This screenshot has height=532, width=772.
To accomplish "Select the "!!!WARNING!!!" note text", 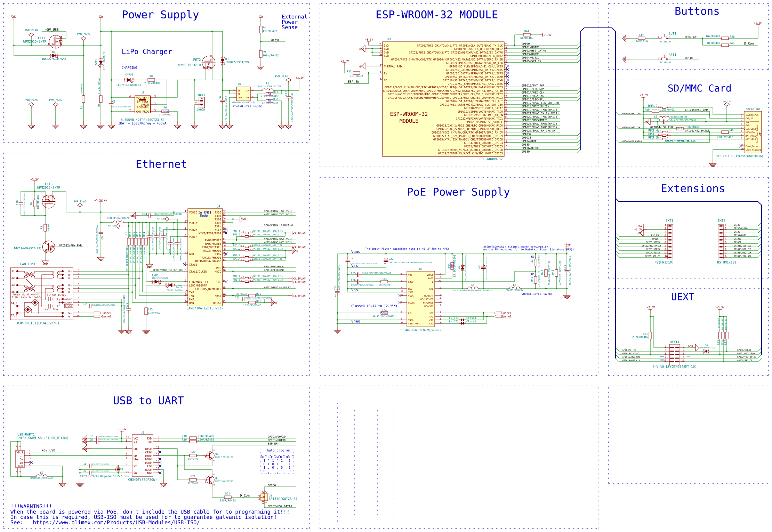I will (x=31, y=507).
